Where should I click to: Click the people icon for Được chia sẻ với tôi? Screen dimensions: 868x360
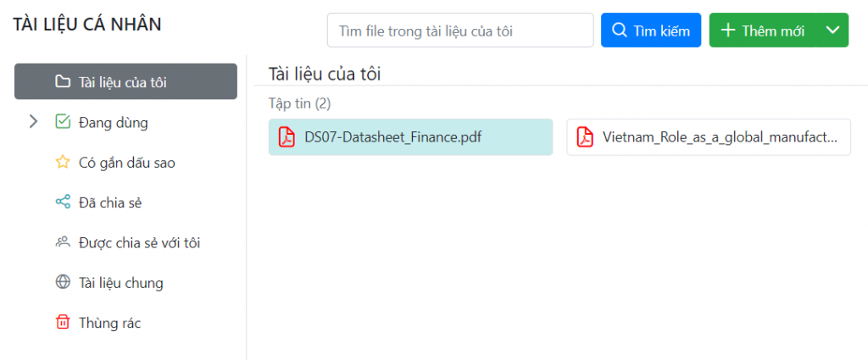click(63, 242)
